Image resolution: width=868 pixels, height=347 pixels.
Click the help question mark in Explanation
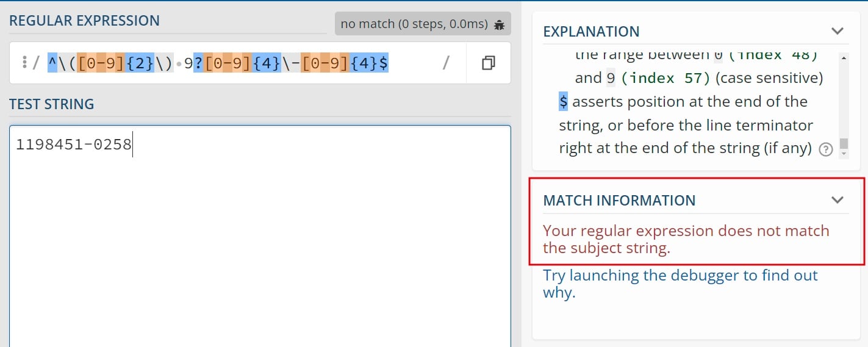[x=826, y=149]
